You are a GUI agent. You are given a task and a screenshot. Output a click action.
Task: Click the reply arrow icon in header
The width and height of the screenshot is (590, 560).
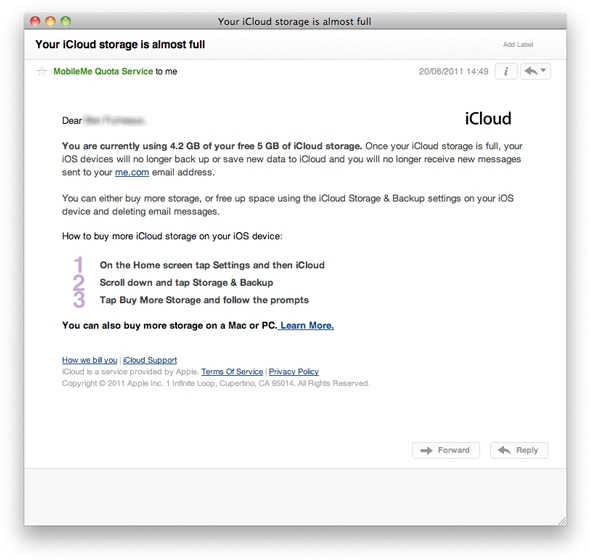pos(531,71)
